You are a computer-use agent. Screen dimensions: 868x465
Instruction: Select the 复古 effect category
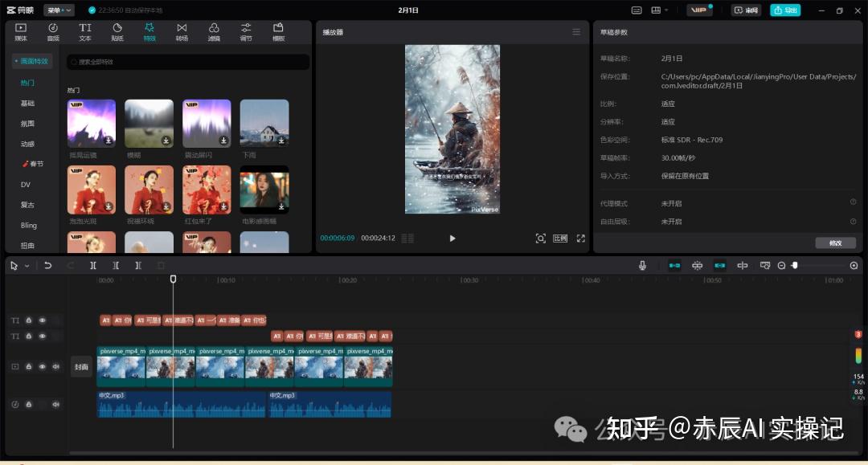coord(27,205)
